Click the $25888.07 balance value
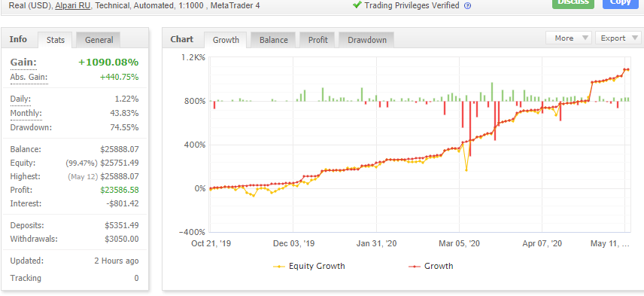The height and width of the screenshot is (296, 644). (120, 149)
